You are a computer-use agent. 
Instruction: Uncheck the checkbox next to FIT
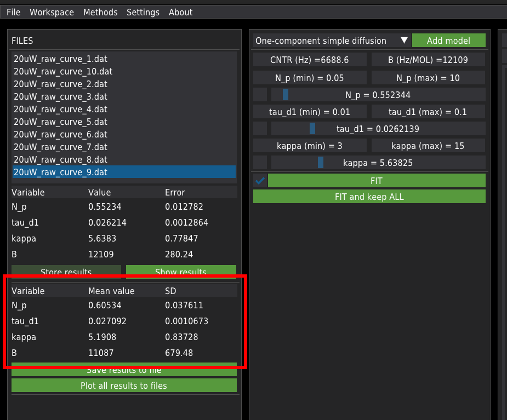(260, 181)
